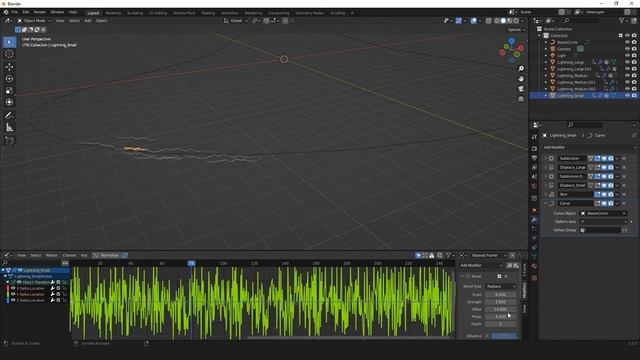Activate the Select Box tool
Screen dimensions: 640x360
click(x=9, y=42)
